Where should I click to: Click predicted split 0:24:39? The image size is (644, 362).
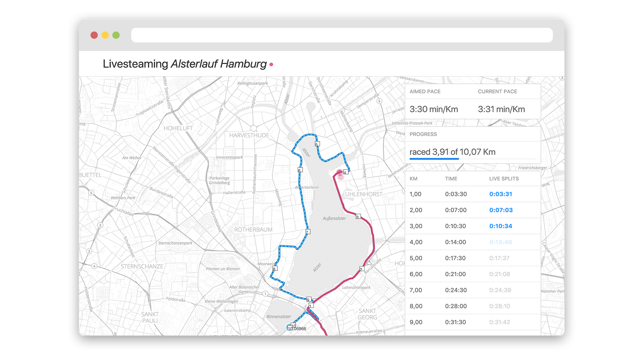point(500,290)
